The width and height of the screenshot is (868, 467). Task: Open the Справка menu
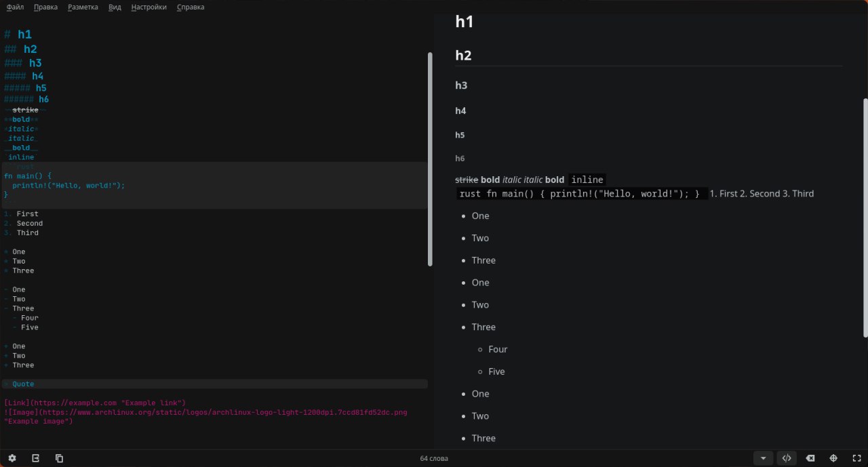(x=191, y=7)
